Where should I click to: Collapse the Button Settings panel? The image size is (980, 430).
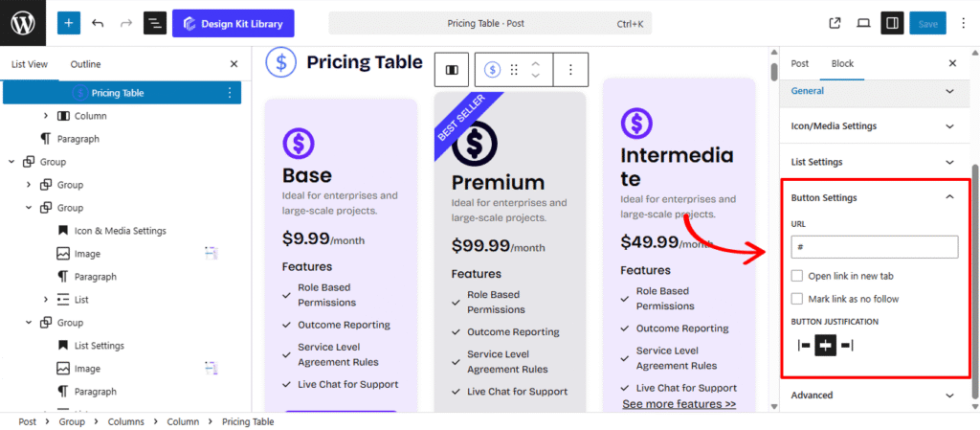coord(949,197)
